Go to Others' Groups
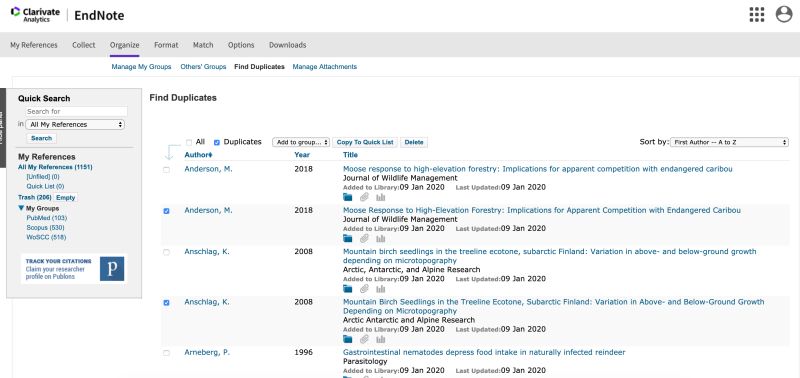The height and width of the screenshot is (378, 800). pyautogui.click(x=203, y=67)
